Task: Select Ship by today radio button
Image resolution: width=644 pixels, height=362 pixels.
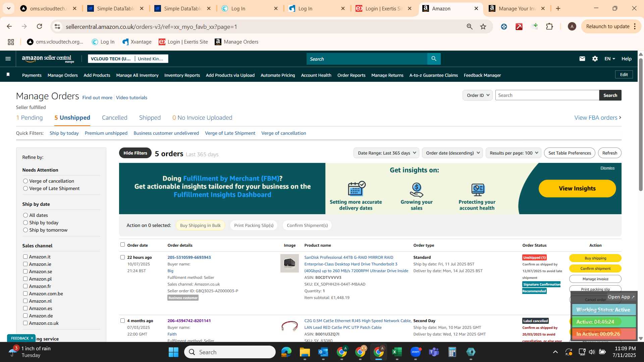Action: 25,223
